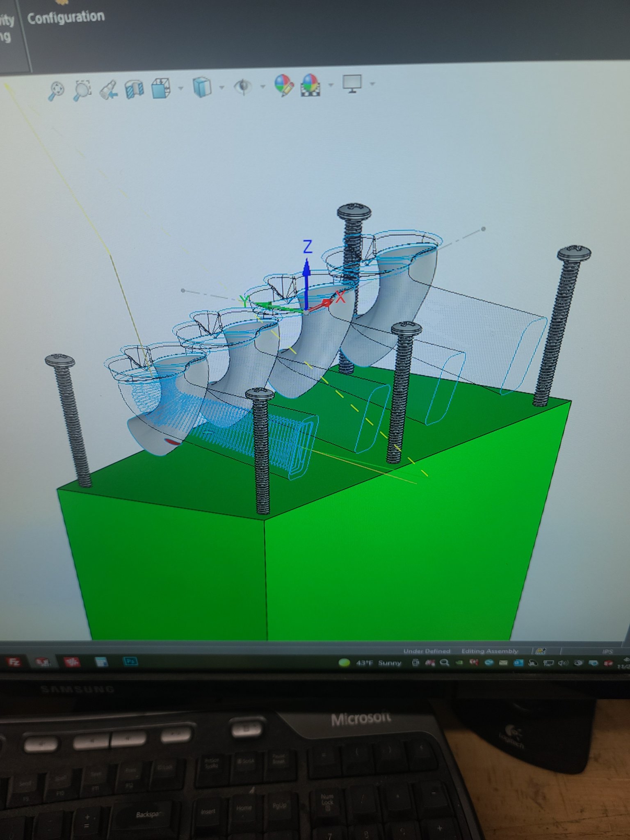Screen dimensions: 630x840
Task: Click the Apply Scene icon
Action: pos(310,85)
